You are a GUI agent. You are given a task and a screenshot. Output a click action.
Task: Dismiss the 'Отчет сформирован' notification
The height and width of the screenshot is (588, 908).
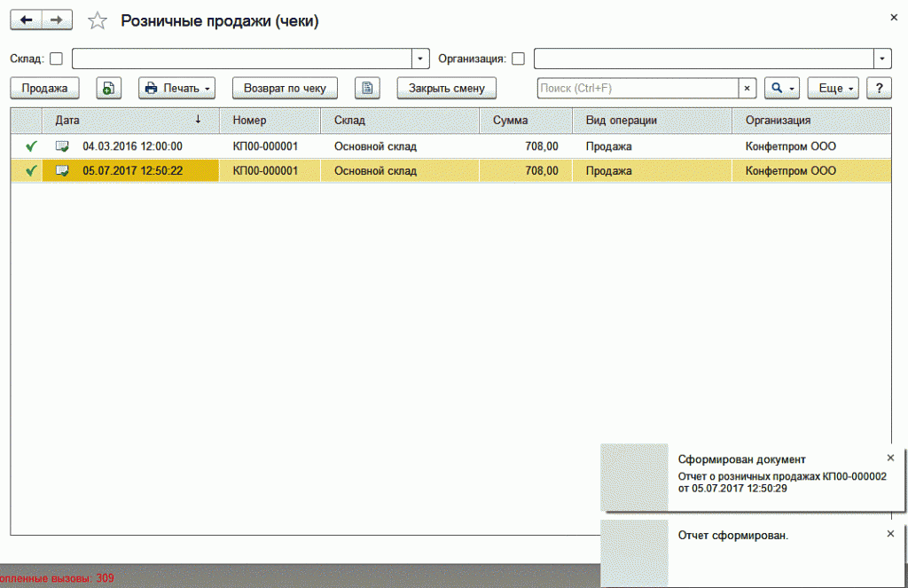pos(890,533)
